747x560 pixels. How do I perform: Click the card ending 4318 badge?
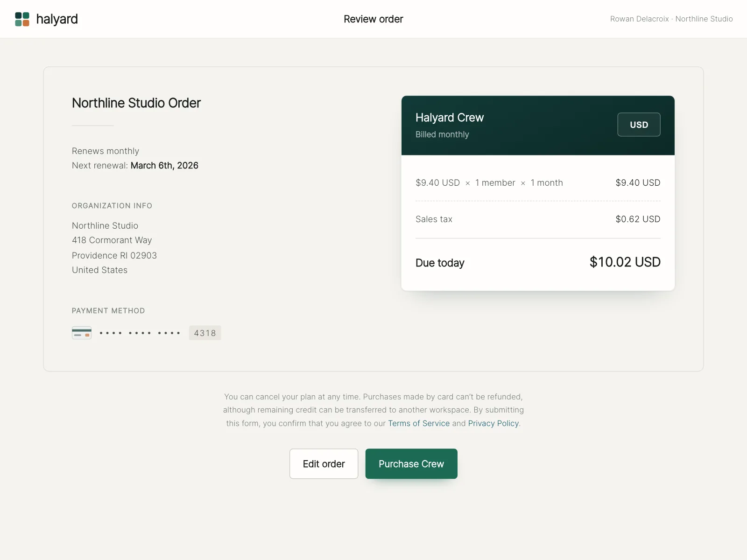205,333
